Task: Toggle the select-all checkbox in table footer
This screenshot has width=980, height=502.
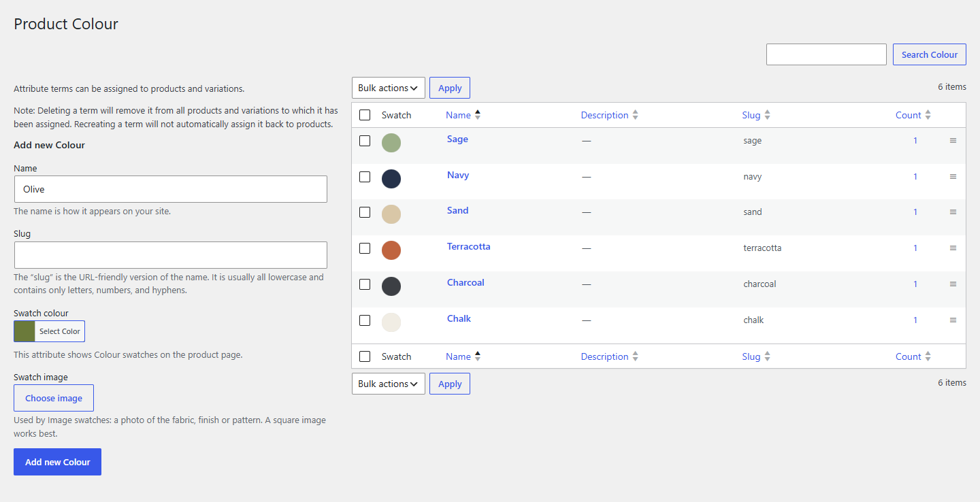Action: (x=365, y=356)
